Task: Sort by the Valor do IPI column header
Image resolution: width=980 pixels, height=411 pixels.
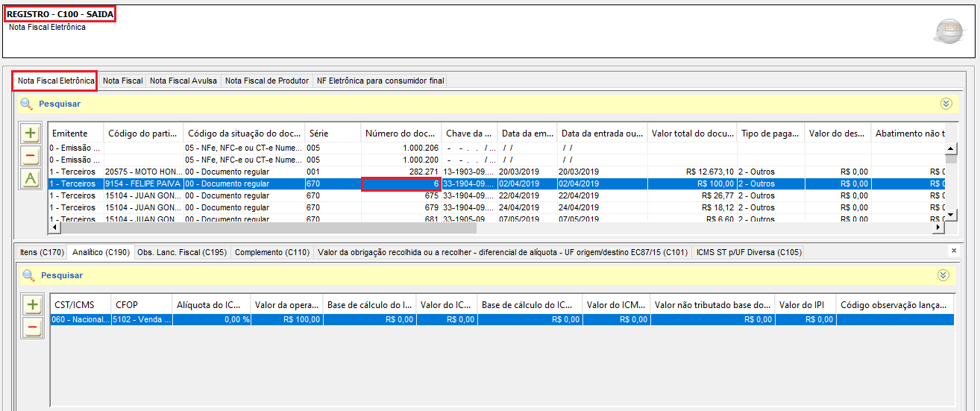Action: point(805,304)
